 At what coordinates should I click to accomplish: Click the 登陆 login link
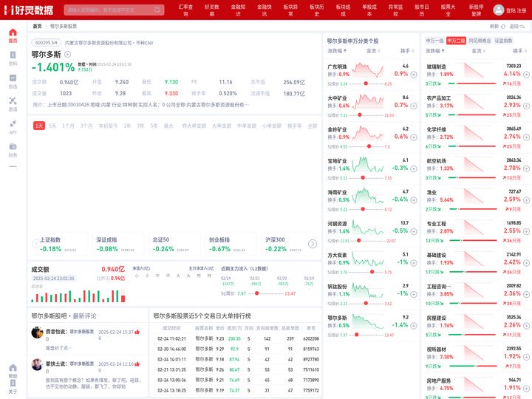[x=511, y=10]
